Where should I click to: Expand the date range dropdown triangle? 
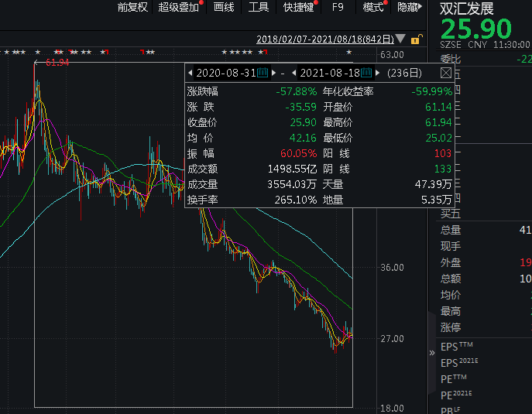[400, 39]
